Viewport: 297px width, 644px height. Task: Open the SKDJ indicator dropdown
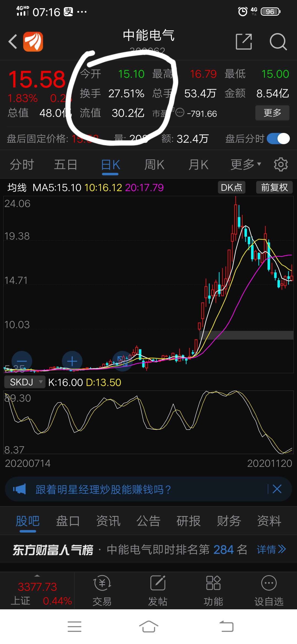[x=25, y=382]
